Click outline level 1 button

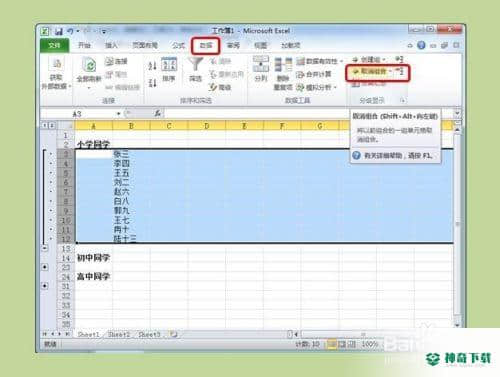point(45,126)
